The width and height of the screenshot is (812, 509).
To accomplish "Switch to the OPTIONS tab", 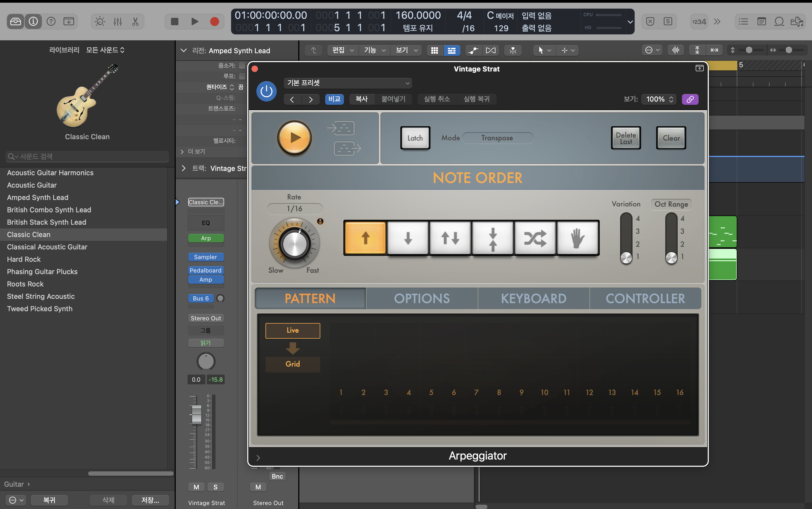I will [x=422, y=299].
